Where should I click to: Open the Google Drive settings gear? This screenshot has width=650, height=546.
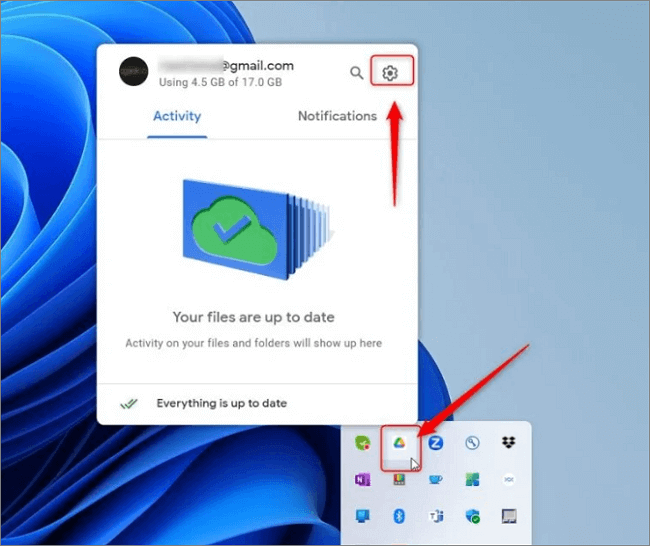click(390, 73)
